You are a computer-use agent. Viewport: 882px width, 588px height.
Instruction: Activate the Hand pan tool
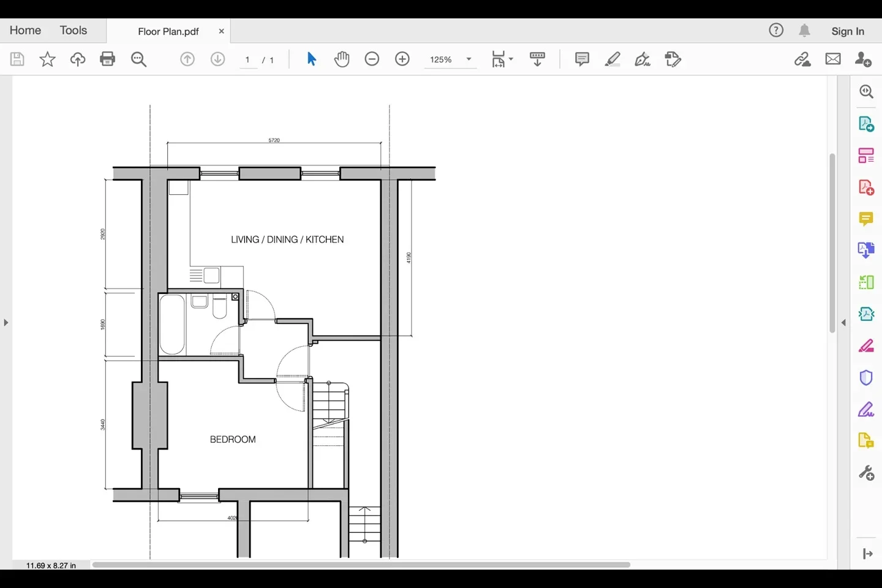tap(342, 59)
